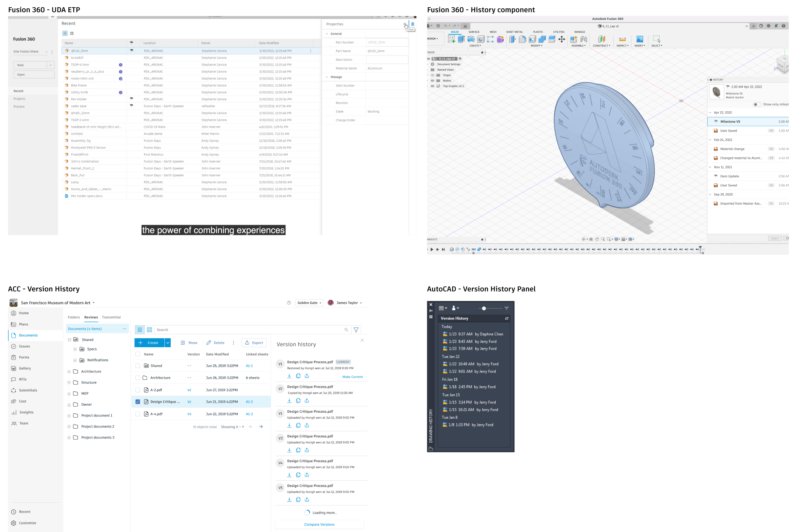Open the Golden Gate dropdown
The image size is (809, 532).
[309, 303]
